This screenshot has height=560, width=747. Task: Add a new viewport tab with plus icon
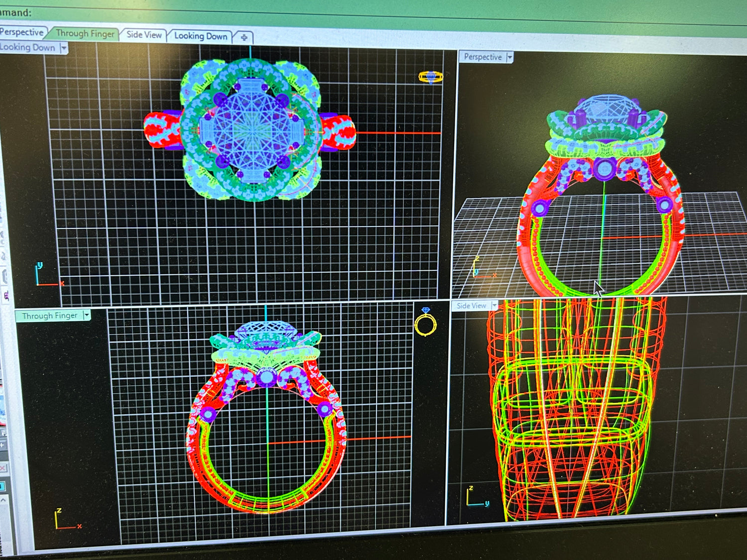[x=244, y=37]
